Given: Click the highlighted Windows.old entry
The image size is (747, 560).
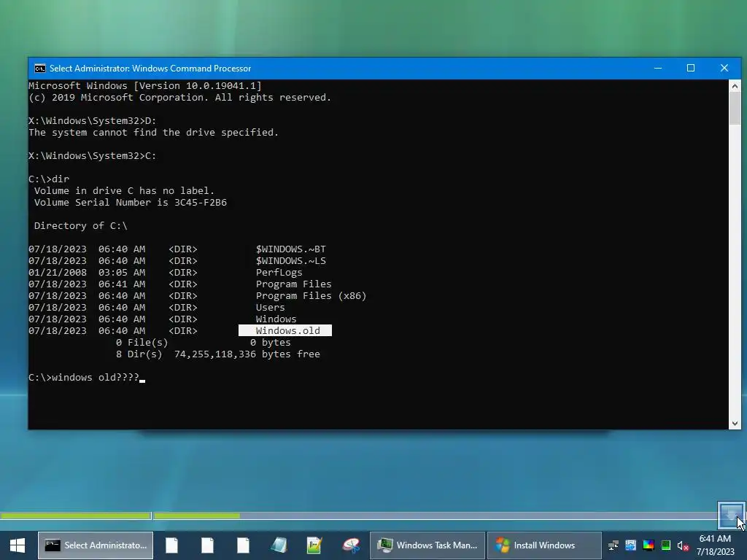Looking at the screenshot, I should coord(285,330).
